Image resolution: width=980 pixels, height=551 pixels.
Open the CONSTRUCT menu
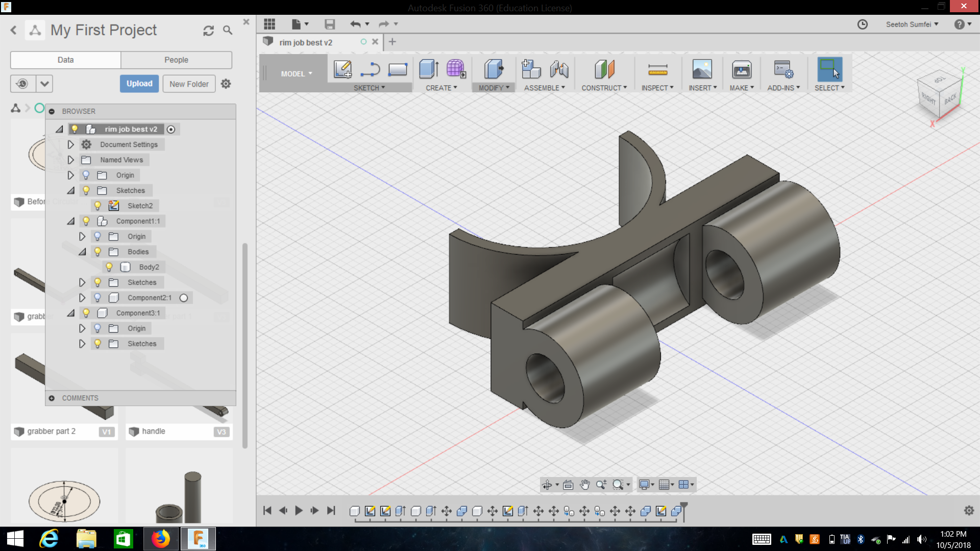pyautogui.click(x=604, y=88)
